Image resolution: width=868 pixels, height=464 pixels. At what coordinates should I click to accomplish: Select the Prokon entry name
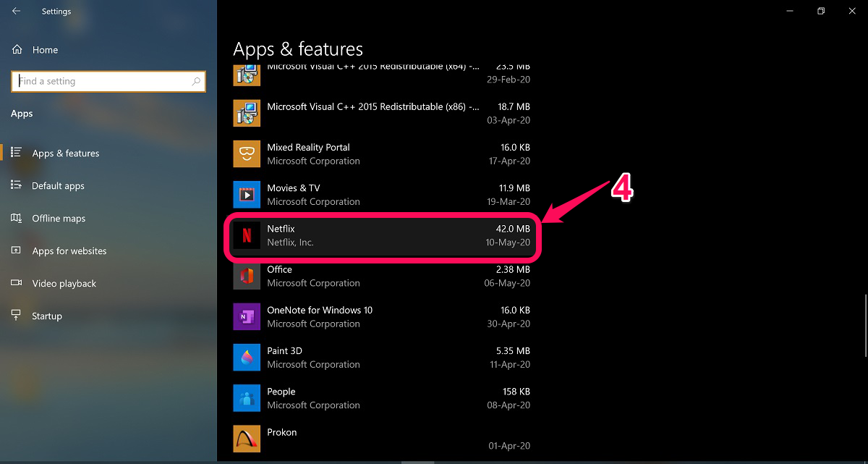282,432
